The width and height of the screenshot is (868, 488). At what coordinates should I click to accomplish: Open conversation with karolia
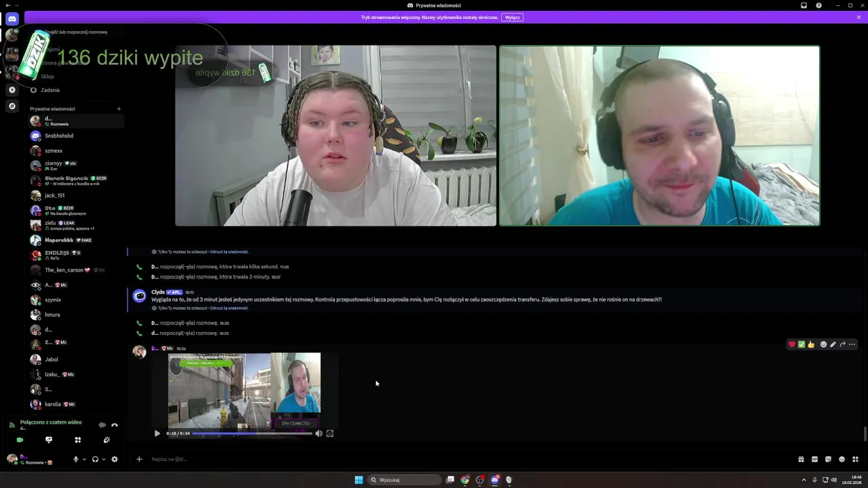(x=75, y=404)
